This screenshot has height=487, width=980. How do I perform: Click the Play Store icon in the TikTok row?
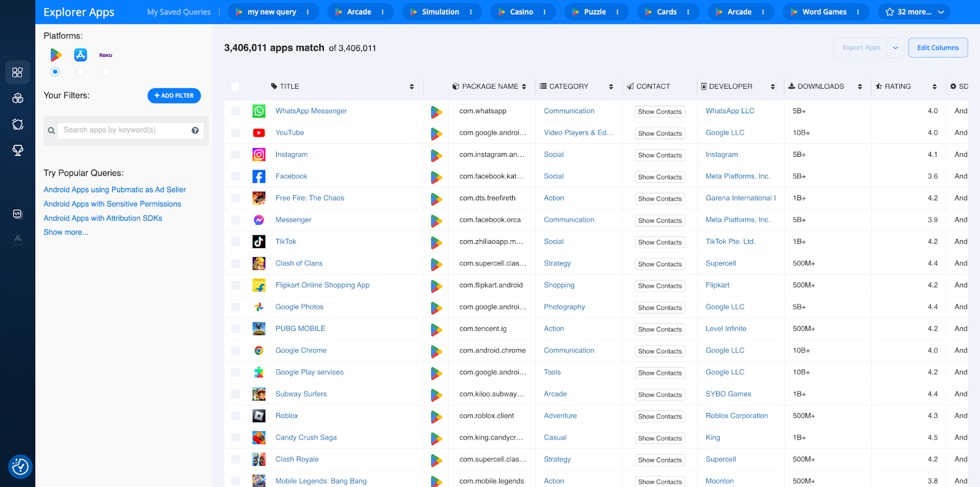436,242
